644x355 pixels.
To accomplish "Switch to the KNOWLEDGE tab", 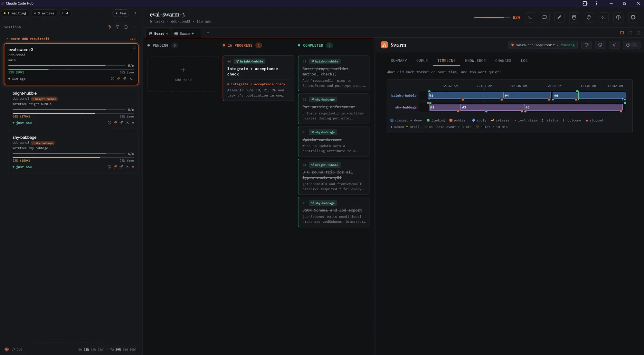I will [x=475, y=61].
